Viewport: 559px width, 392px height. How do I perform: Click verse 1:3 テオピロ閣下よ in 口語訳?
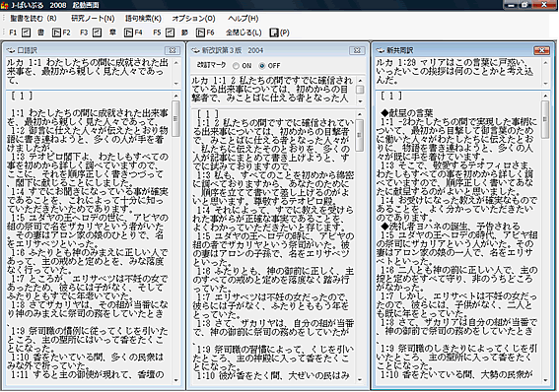[x=88, y=169]
